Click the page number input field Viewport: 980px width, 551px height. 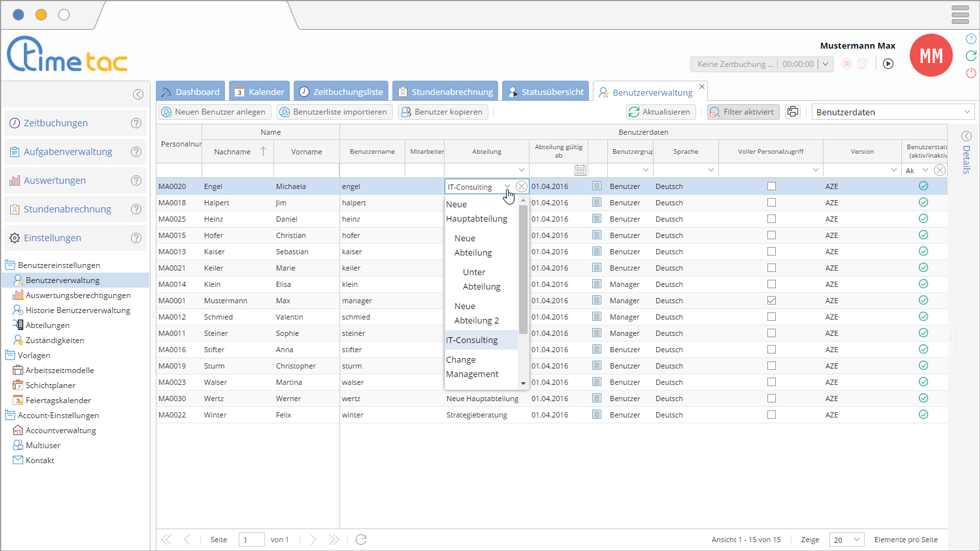pos(251,540)
